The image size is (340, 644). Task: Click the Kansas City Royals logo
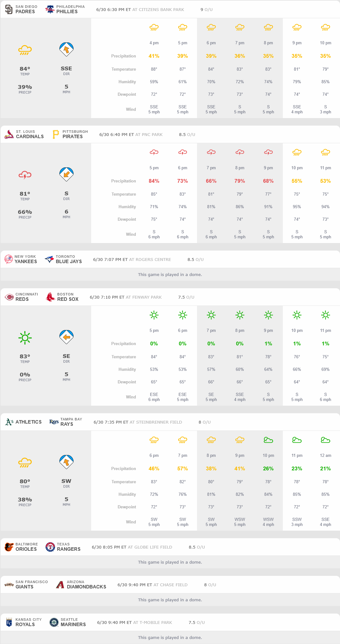coord(9,622)
